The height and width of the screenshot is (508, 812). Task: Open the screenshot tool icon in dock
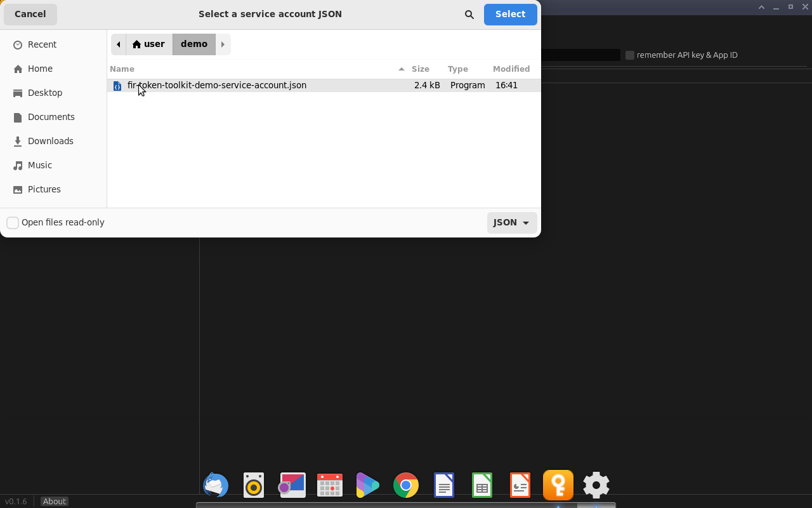(292, 485)
